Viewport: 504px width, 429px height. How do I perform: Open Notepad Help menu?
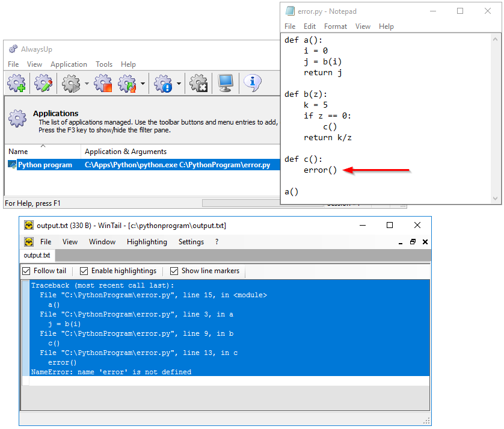click(x=386, y=26)
